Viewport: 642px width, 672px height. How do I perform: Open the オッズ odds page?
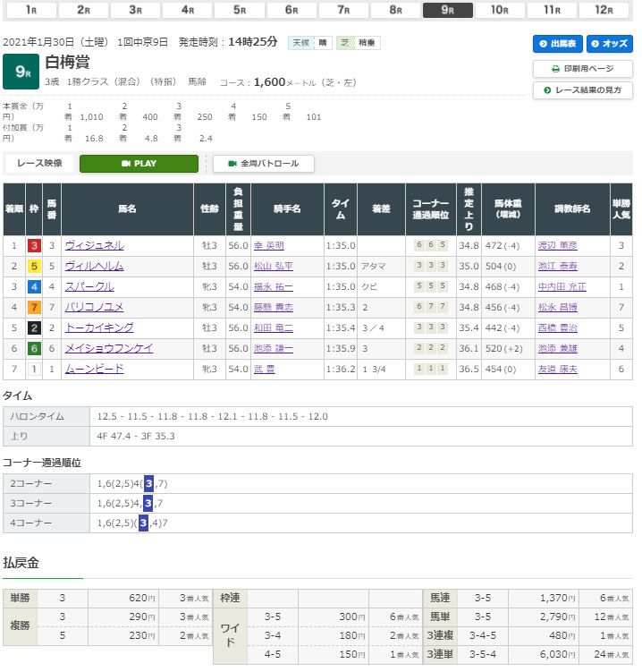pyautogui.click(x=609, y=44)
